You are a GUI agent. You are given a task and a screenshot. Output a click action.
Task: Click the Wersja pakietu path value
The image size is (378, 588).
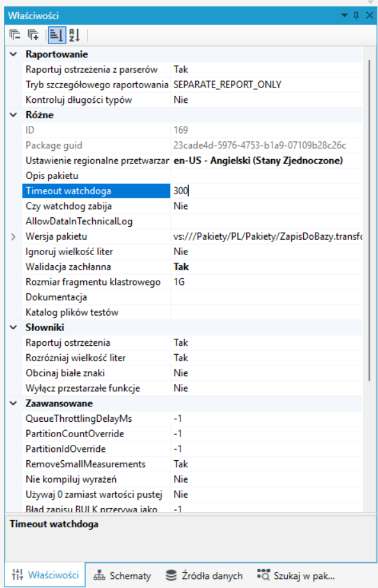click(267, 236)
